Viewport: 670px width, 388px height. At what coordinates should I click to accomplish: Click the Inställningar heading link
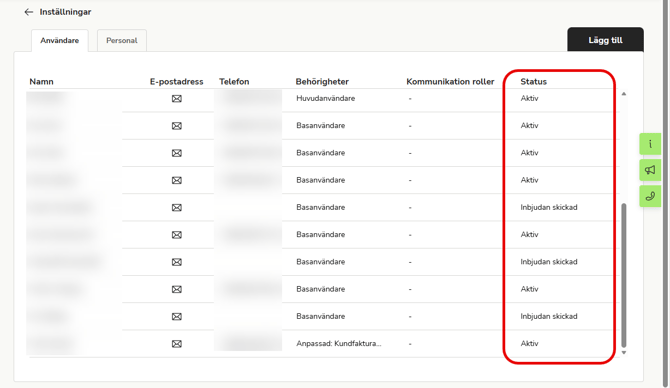[65, 12]
